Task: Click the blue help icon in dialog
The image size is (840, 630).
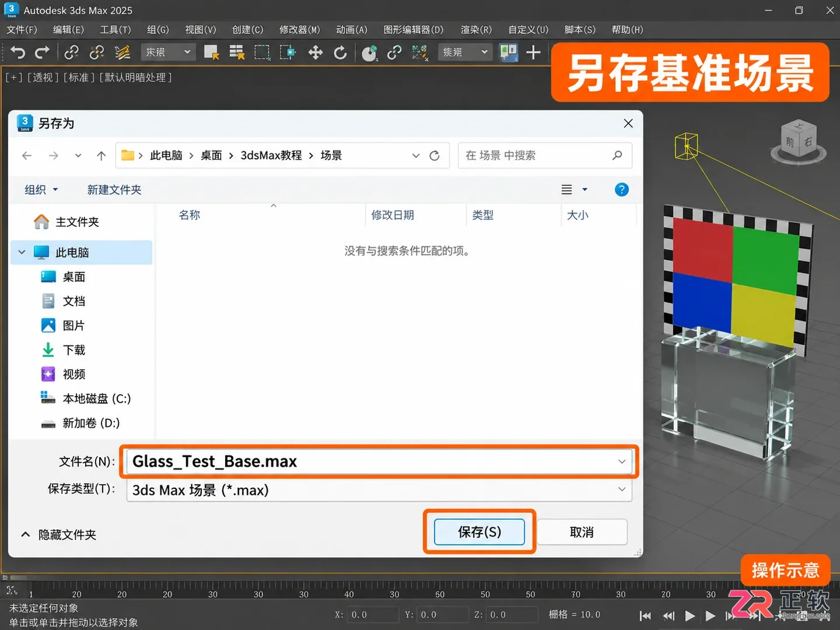Action: click(x=622, y=190)
